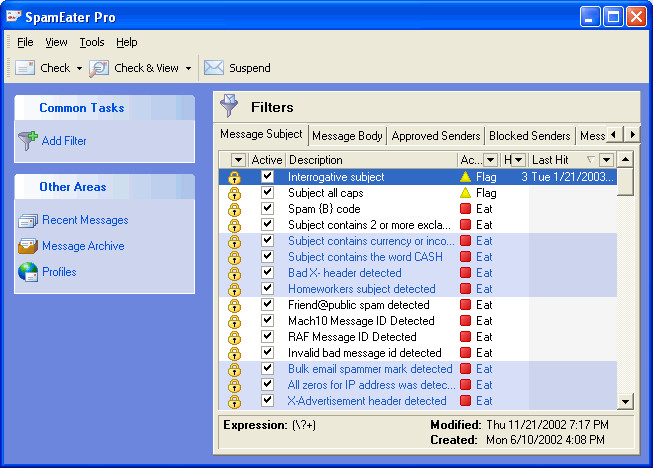Click the Recent Messages icon
Viewport: 653px width, 468px height.
coord(28,220)
